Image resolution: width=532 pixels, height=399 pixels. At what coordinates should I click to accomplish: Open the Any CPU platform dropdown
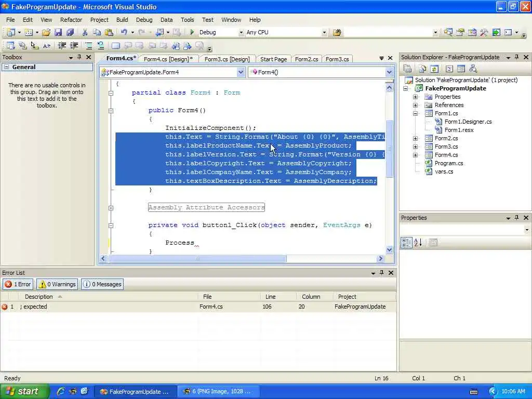tap(324, 33)
